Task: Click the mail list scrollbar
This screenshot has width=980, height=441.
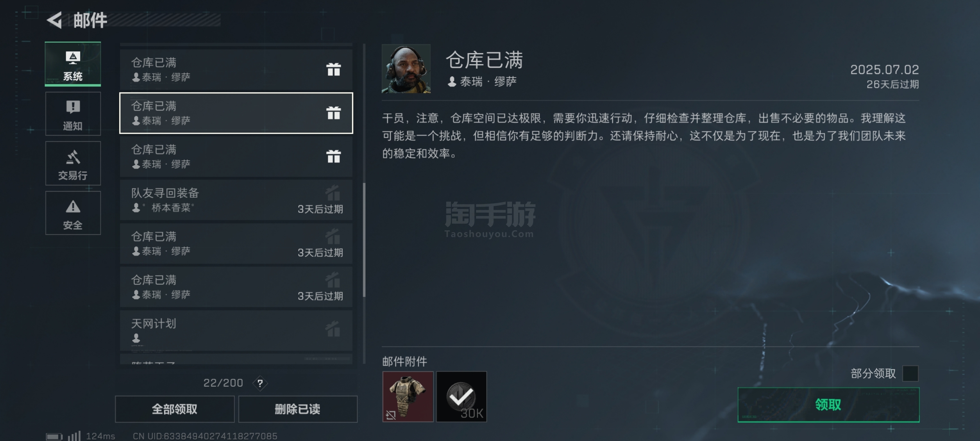Action: coord(364,240)
